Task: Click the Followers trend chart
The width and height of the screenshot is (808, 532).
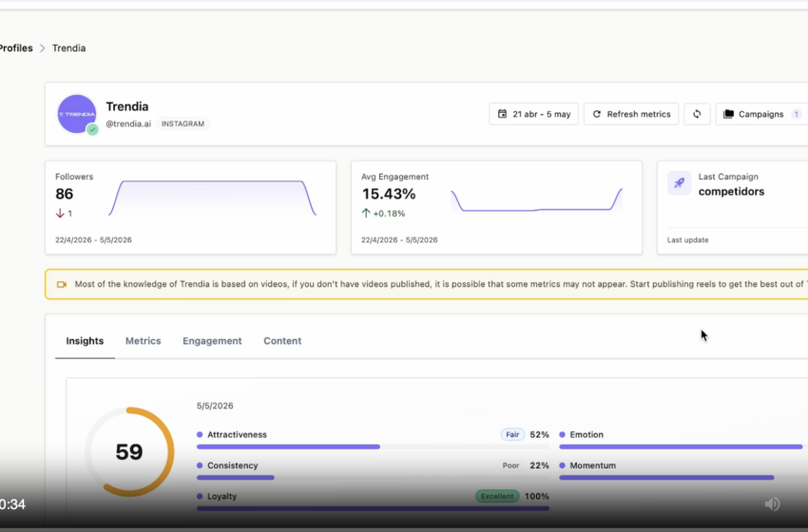Action: tap(212, 198)
